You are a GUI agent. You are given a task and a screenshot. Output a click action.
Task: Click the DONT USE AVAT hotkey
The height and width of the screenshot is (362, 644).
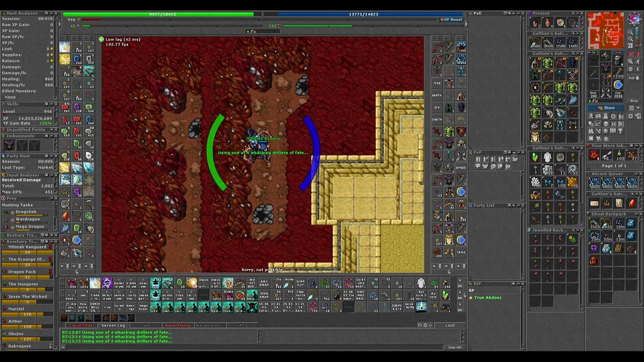361,284
